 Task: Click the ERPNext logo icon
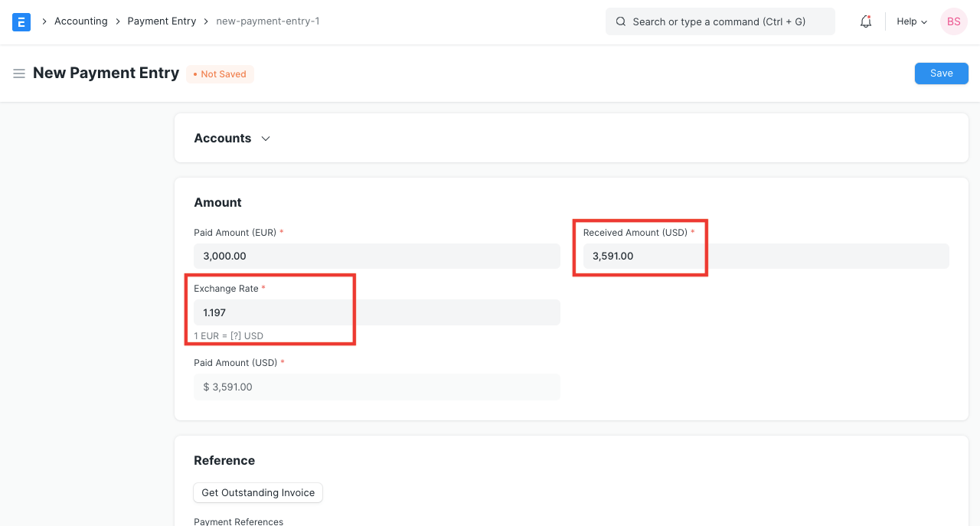(x=21, y=21)
